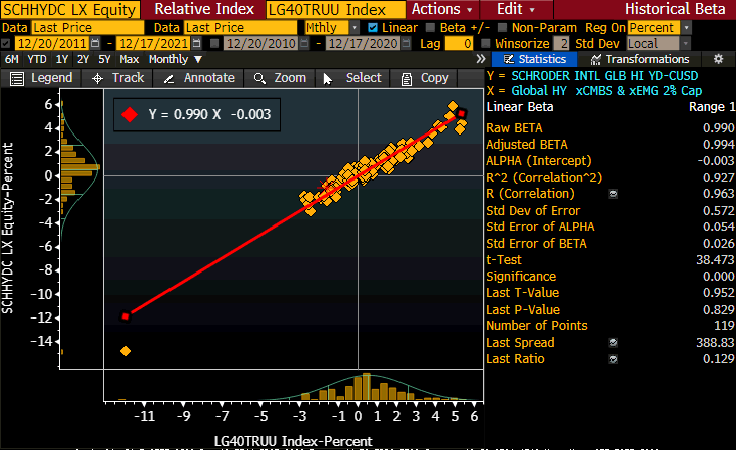Enable the Winsorize checkbox
The width and height of the screenshot is (736, 450).
(x=486, y=44)
